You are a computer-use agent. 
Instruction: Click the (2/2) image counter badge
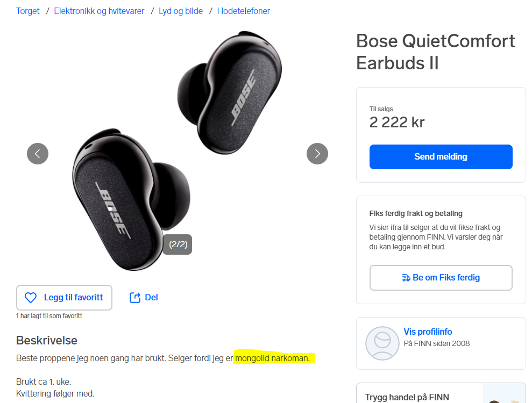coord(177,244)
